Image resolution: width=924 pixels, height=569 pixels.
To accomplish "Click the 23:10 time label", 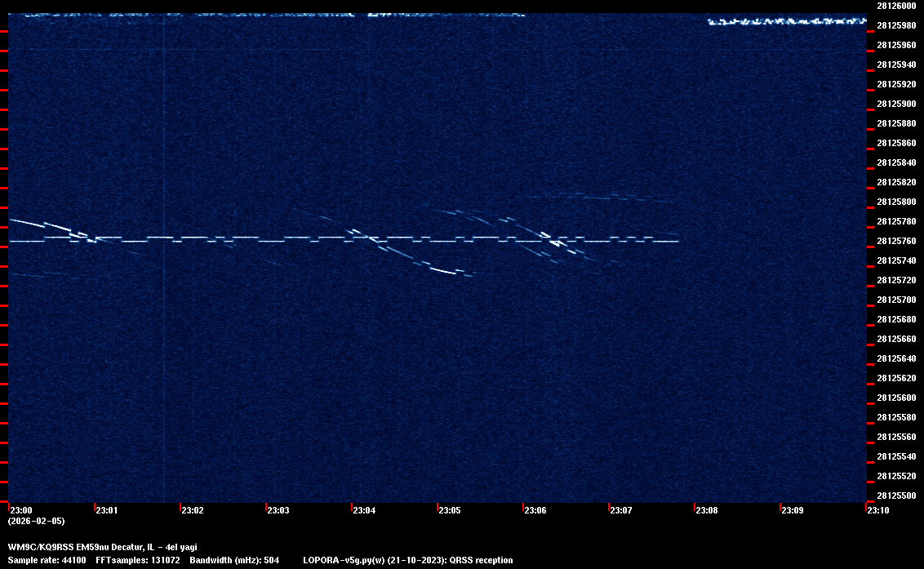I will point(878,510).
